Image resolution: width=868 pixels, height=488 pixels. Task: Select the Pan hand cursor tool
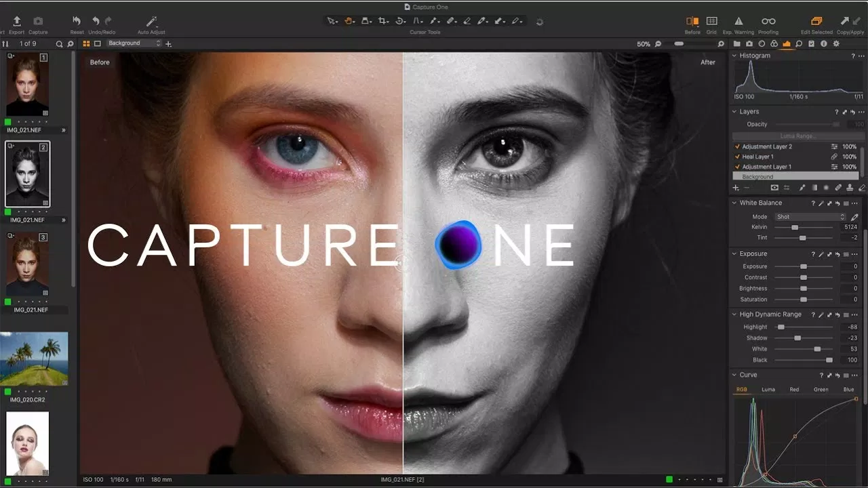(x=349, y=20)
